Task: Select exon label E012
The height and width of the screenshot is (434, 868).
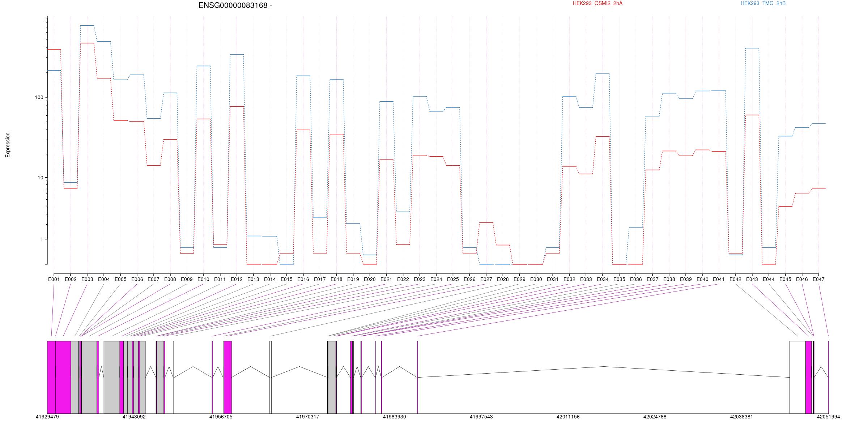Action: pos(237,279)
